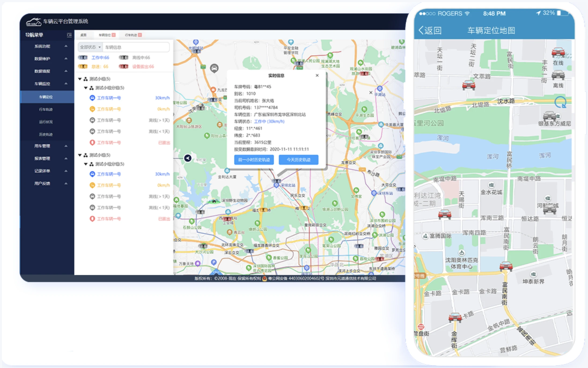Click the 粤公网安备 link in footer
Screen dimensions: 588x368
click(x=296, y=279)
